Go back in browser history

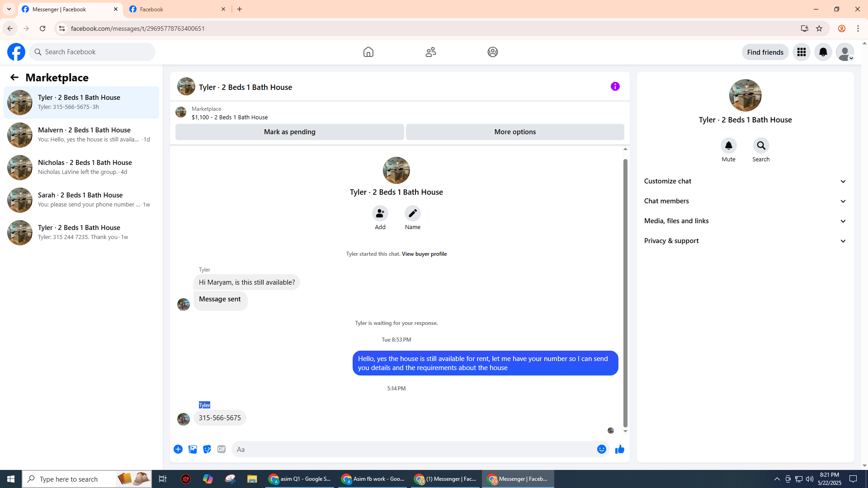(x=10, y=28)
